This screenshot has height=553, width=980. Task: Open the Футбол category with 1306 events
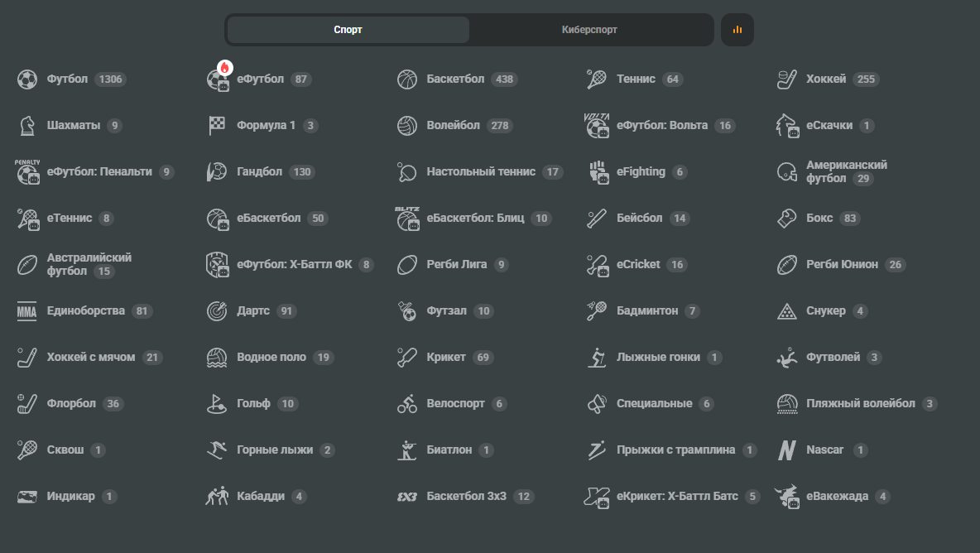[x=72, y=79]
